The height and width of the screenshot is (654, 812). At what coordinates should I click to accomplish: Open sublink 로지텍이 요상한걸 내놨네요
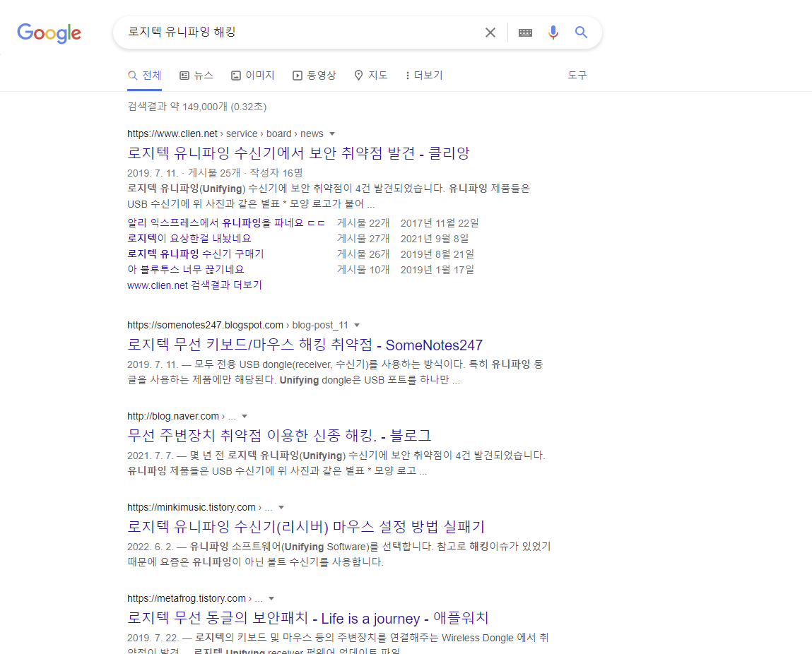[189, 239]
